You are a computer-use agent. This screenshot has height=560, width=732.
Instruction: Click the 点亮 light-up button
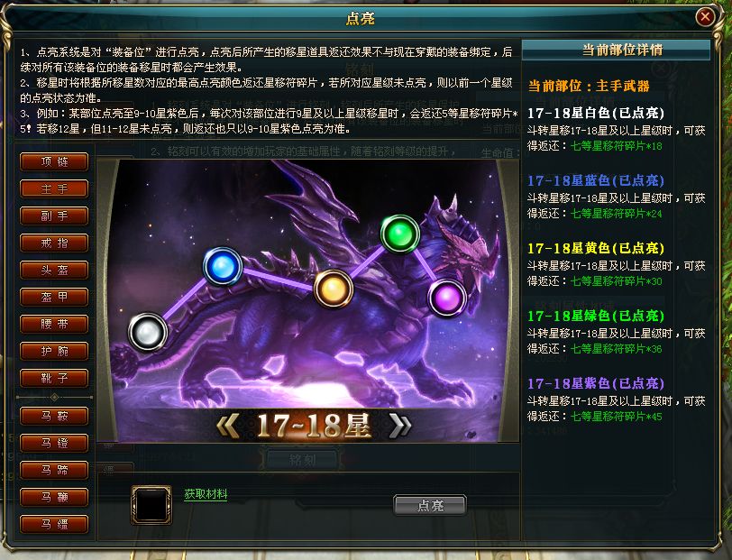(x=430, y=505)
